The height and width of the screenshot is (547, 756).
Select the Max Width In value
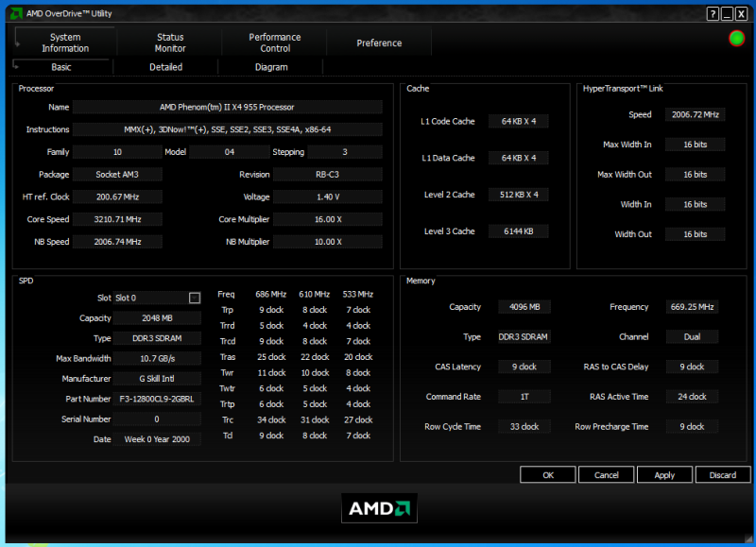click(695, 145)
